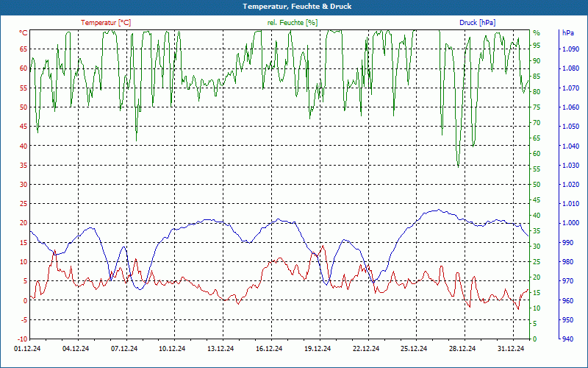Click the date label "10.12.24"
Screen dimensions: 588x368
click(172, 348)
